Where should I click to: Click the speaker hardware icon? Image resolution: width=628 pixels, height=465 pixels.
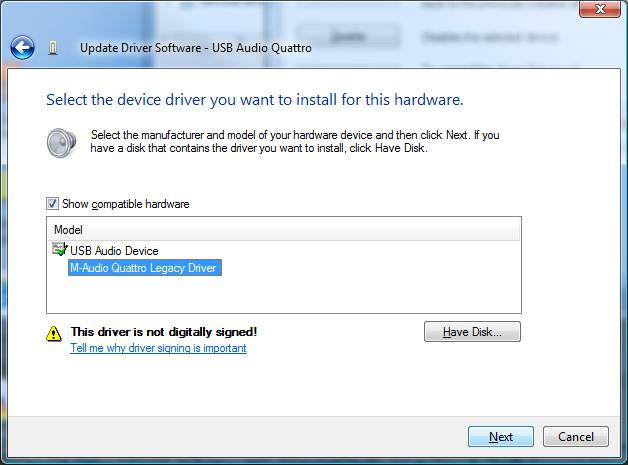pos(61,142)
